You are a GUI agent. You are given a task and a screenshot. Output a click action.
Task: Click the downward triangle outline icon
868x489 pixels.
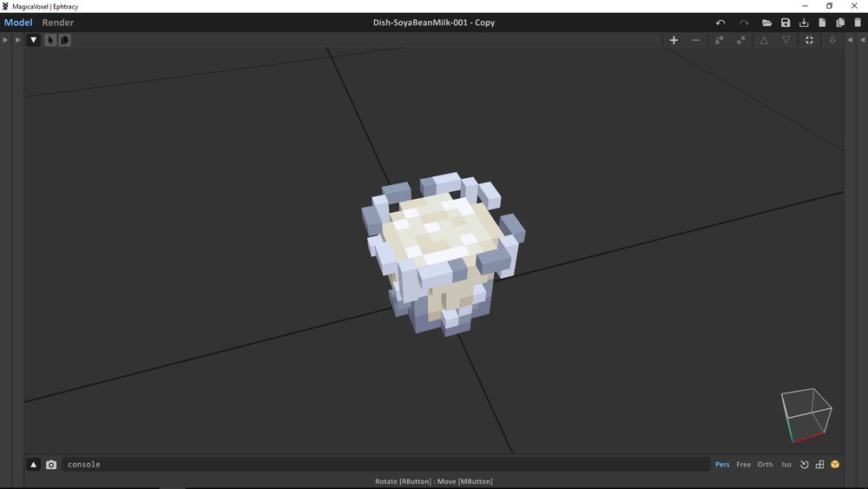[786, 40]
